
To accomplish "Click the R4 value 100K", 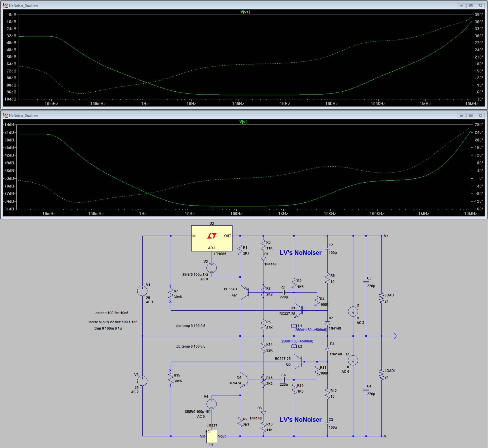I will 324,305.
